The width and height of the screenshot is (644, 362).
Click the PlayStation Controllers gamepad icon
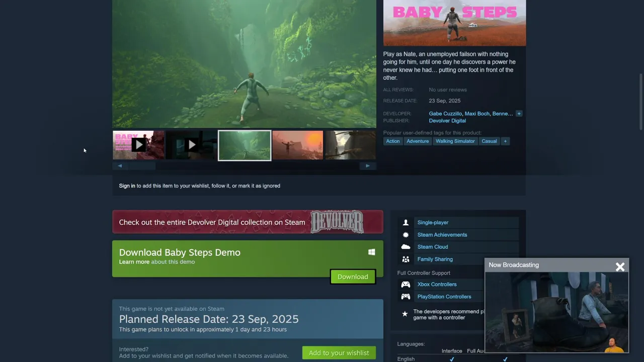(406, 297)
